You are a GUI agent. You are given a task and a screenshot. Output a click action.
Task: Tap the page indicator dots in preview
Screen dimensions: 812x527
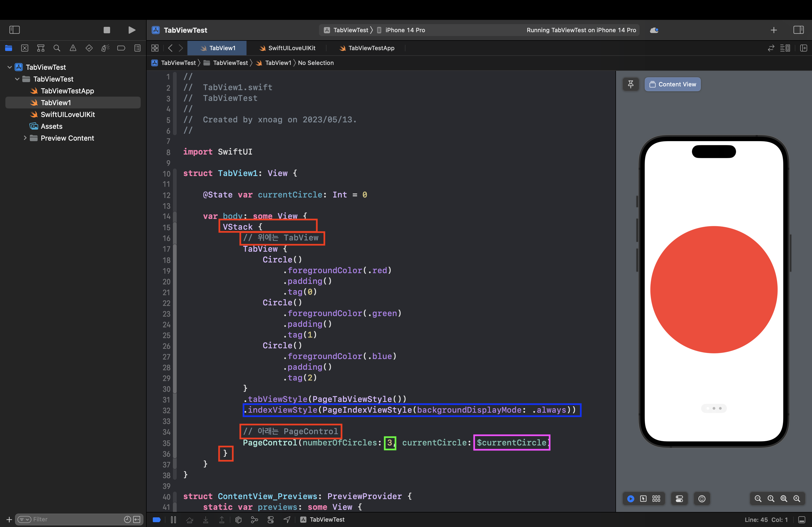tap(714, 408)
